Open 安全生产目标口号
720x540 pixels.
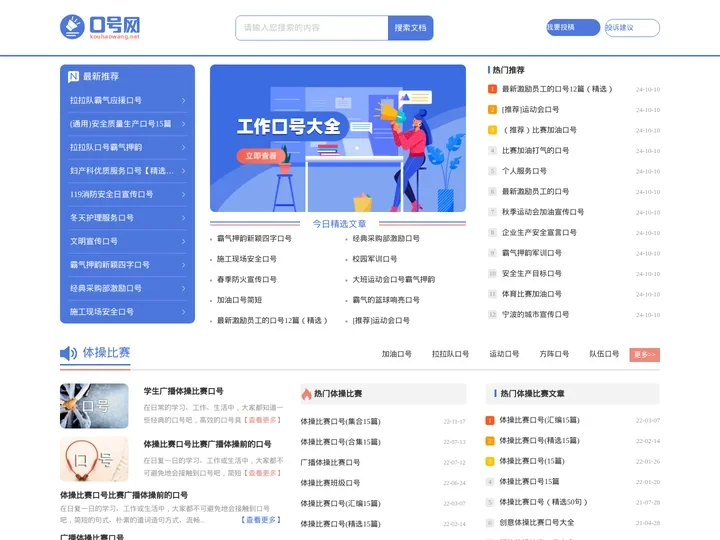coord(531,273)
